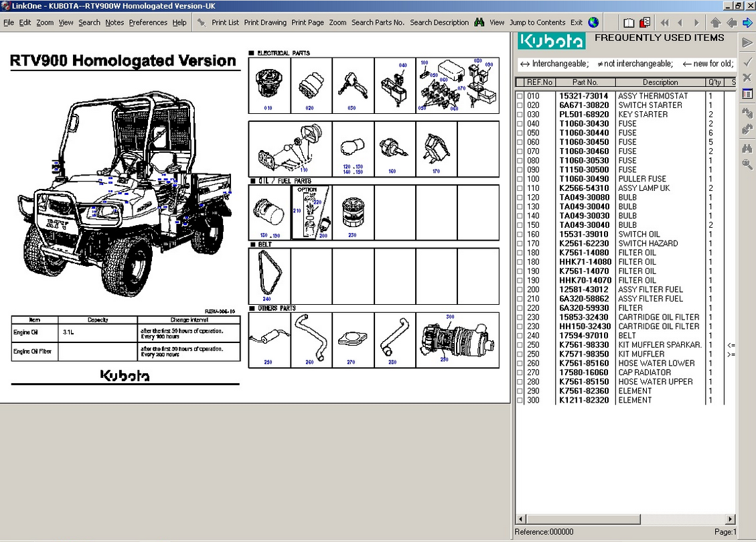This screenshot has height=542, width=756.
Task: Open the Preferences menu
Action: coord(148,23)
